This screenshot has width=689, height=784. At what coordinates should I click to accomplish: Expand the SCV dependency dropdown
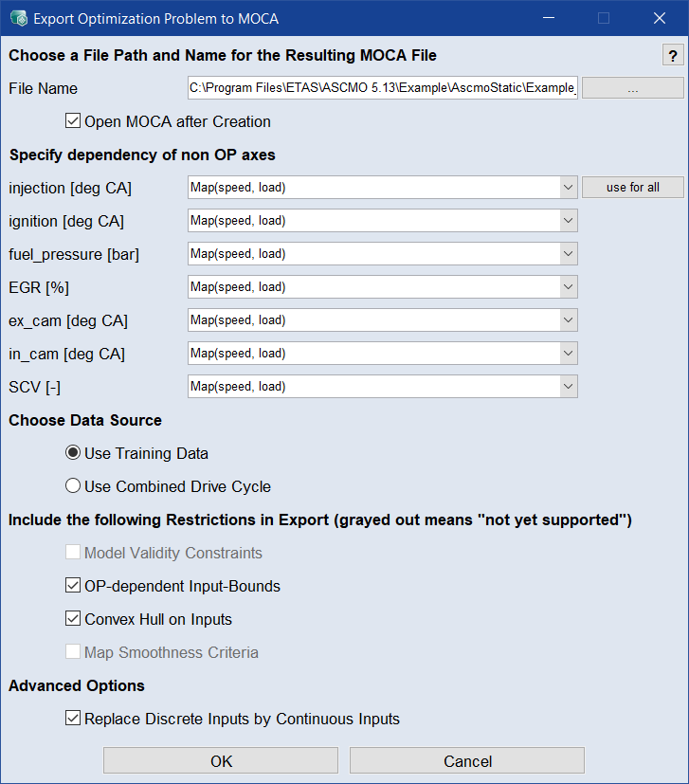(x=568, y=387)
